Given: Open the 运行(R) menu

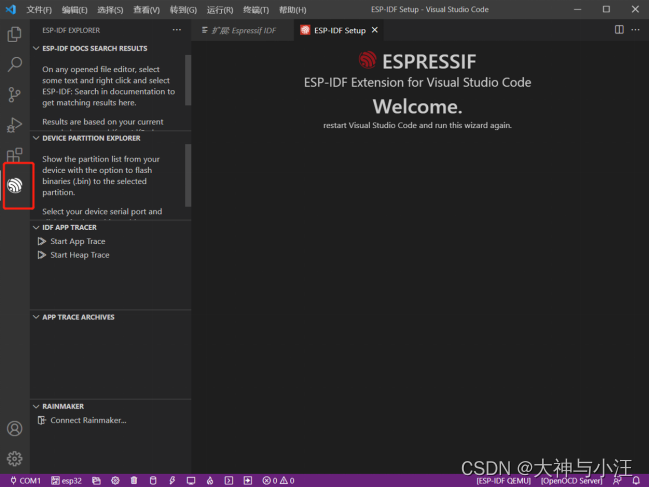Looking at the screenshot, I should click(x=220, y=10).
